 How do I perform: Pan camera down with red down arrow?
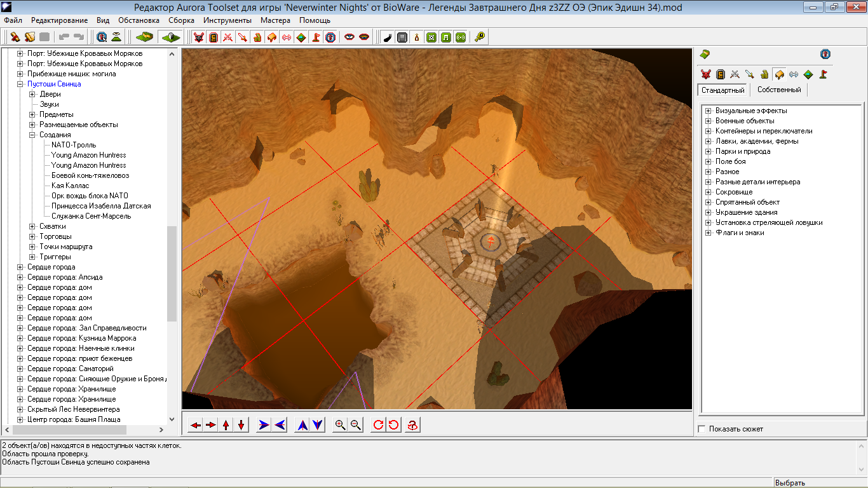pos(241,425)
